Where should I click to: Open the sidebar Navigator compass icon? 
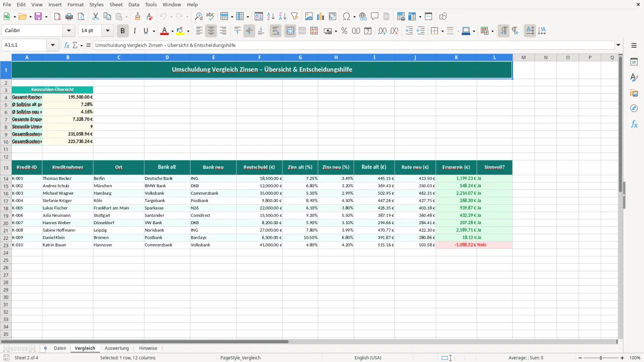pyautogui.click(x=634, y=108)
